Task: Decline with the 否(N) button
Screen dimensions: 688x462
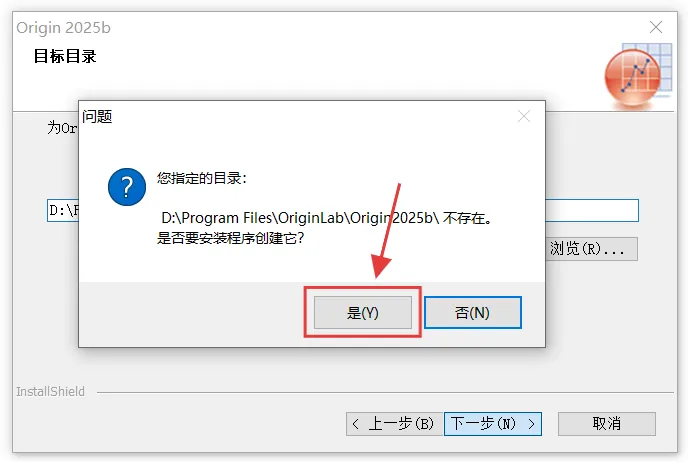Action: click(473, 312)
